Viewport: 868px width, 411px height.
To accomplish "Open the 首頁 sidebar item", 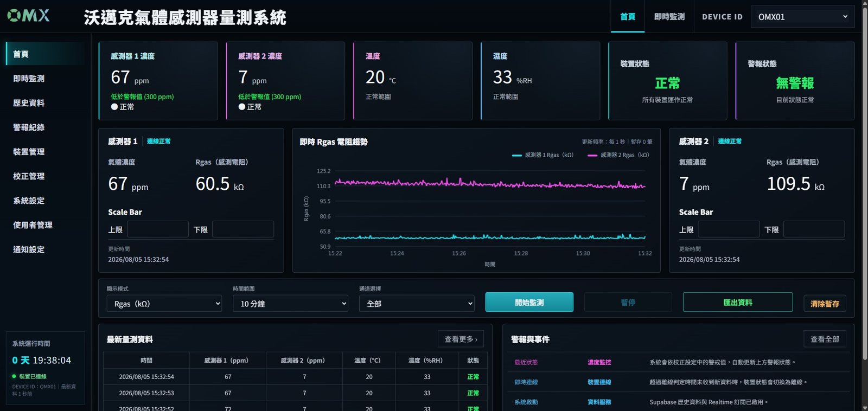I will pos(45,54).
